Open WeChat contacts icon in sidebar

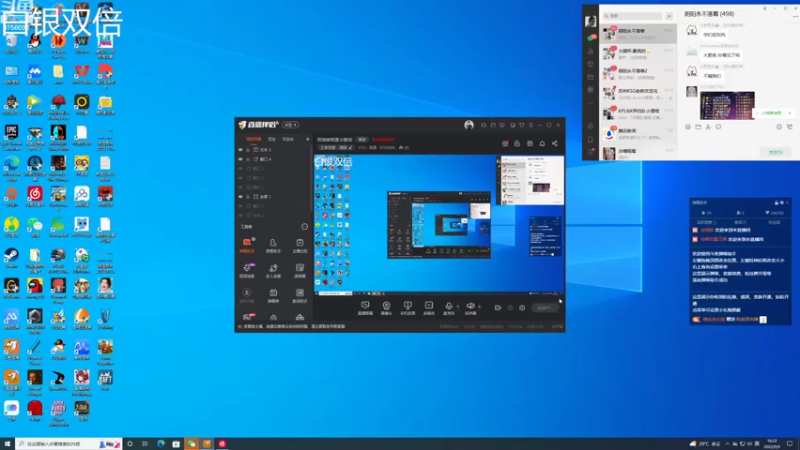pos(591,51)
